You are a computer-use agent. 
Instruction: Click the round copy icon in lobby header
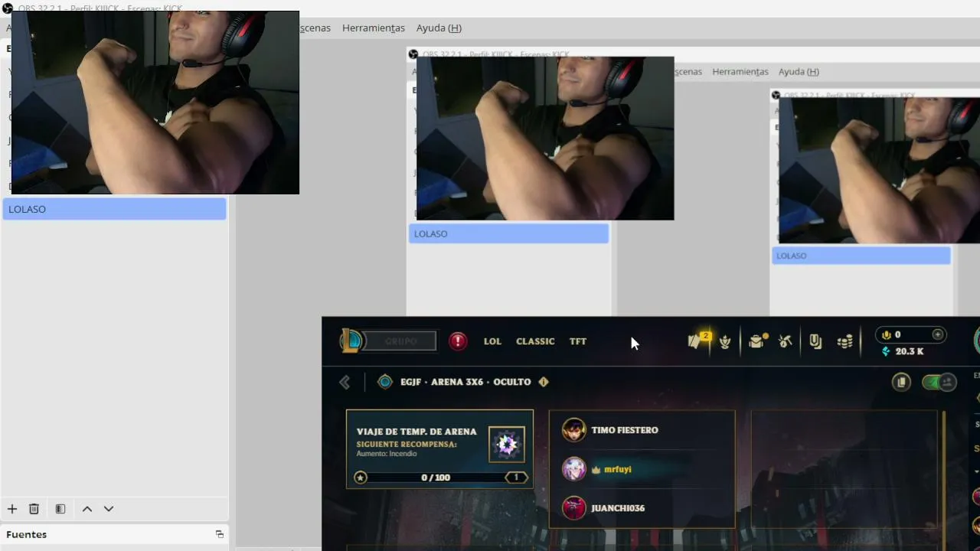[x=901, y=382]
